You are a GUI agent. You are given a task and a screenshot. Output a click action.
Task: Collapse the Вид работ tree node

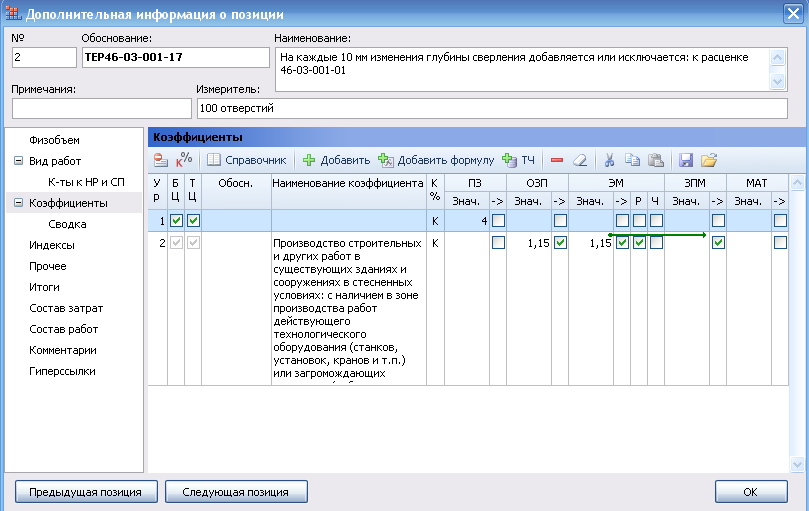(x=18, y=161)
